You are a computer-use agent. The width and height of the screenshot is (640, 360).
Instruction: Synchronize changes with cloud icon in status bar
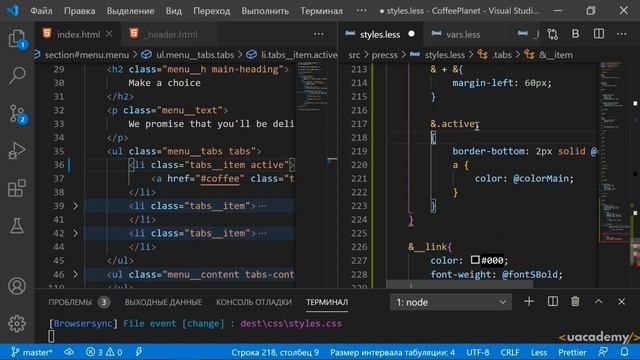(x=69, y=352)
